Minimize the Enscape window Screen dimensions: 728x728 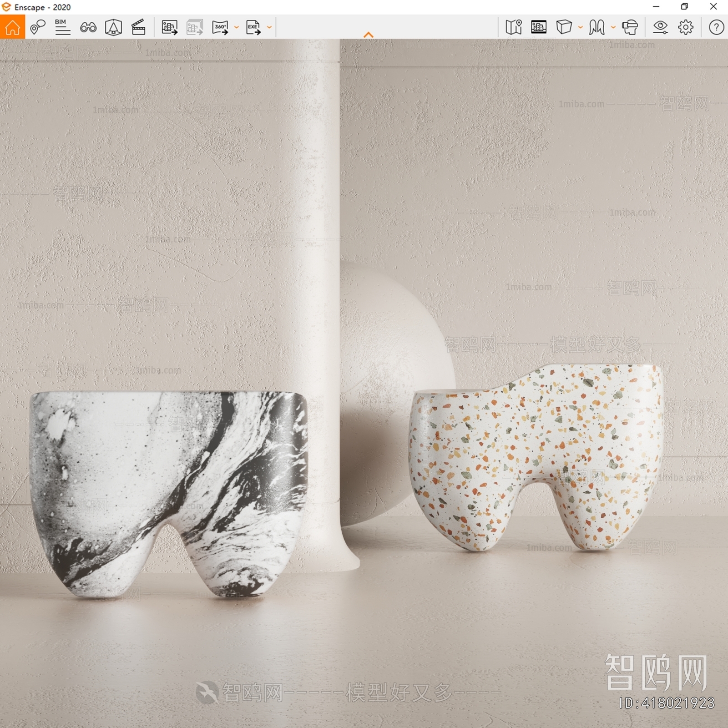pyautogui.click(x=656, y=6)
